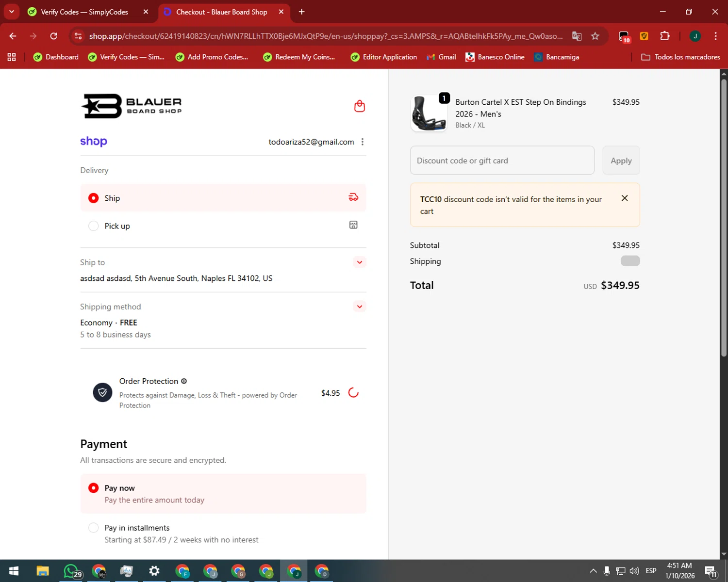Open the Bancamiga bookmark
This screenshot has width=728, height=582.
(557, 57)
